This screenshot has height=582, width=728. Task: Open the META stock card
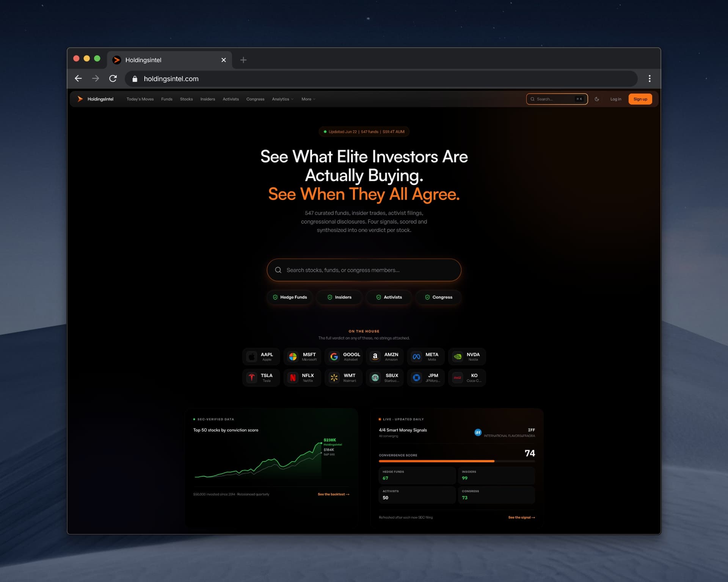pos(426,357)
